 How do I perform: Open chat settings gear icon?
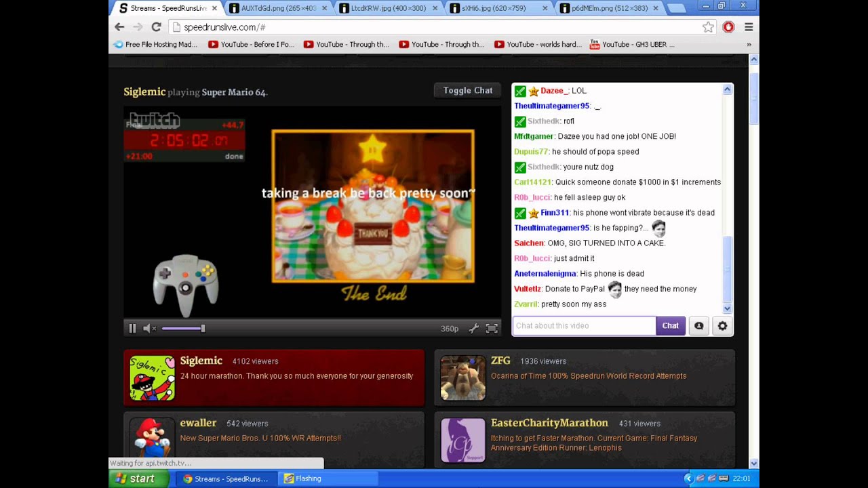coord(722,326)
